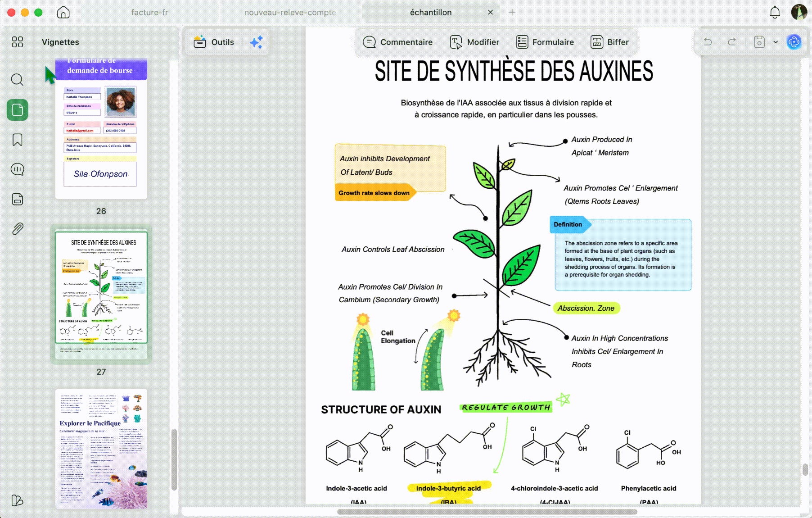
Task: Open the notifications bell icon
Action: tap(775, 12)
